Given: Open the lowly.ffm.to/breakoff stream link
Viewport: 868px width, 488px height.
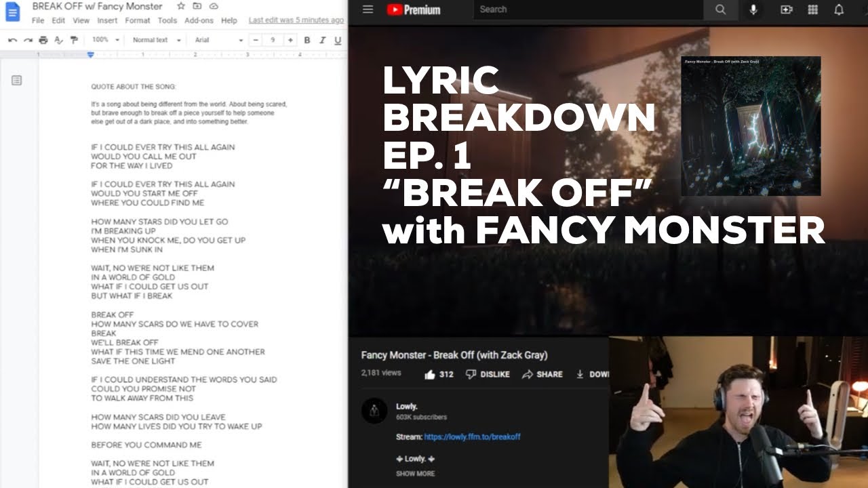Looking at the screenshot, I should click(472, 437).
